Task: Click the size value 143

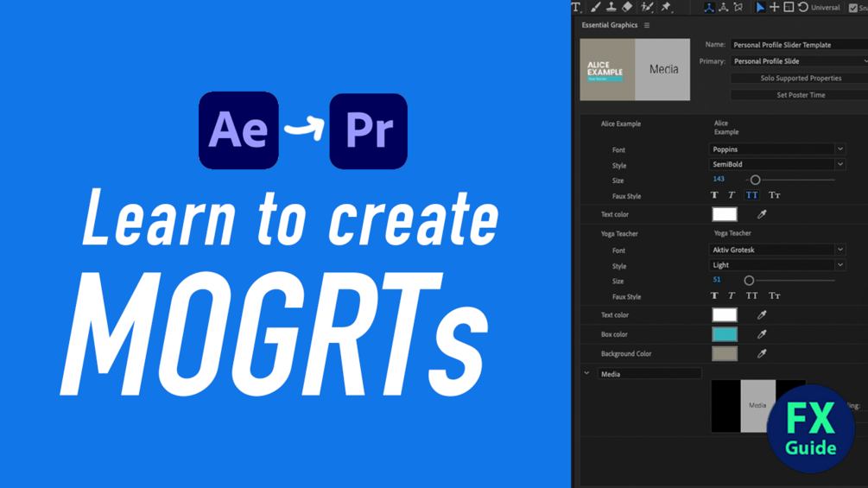Action: click(719, 180)
